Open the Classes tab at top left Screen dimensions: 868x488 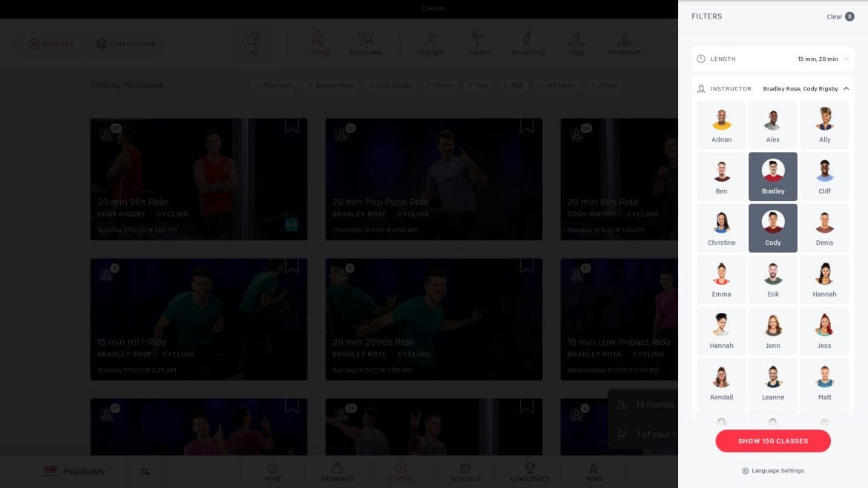[x=51, y=44]
